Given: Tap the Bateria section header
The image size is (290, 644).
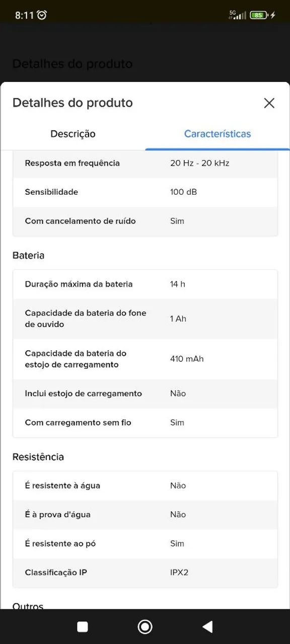Looking at the screenshot, I should [28, 256].
